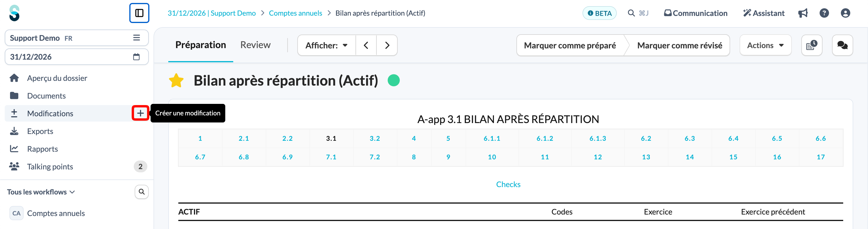Click the plus icon to create a modification
Screen dimensions: 868x229
tap(141, 113)
